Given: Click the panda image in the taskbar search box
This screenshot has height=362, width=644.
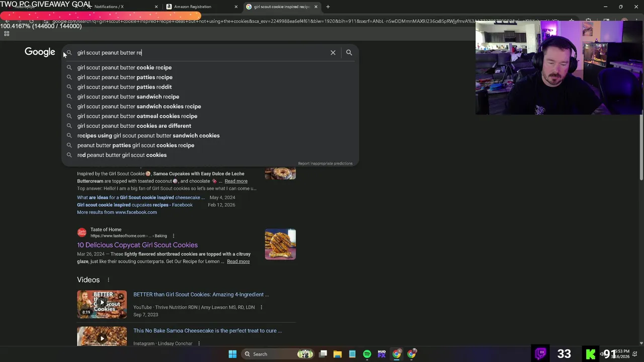Looking at the screenshot, I should [305, 354].
